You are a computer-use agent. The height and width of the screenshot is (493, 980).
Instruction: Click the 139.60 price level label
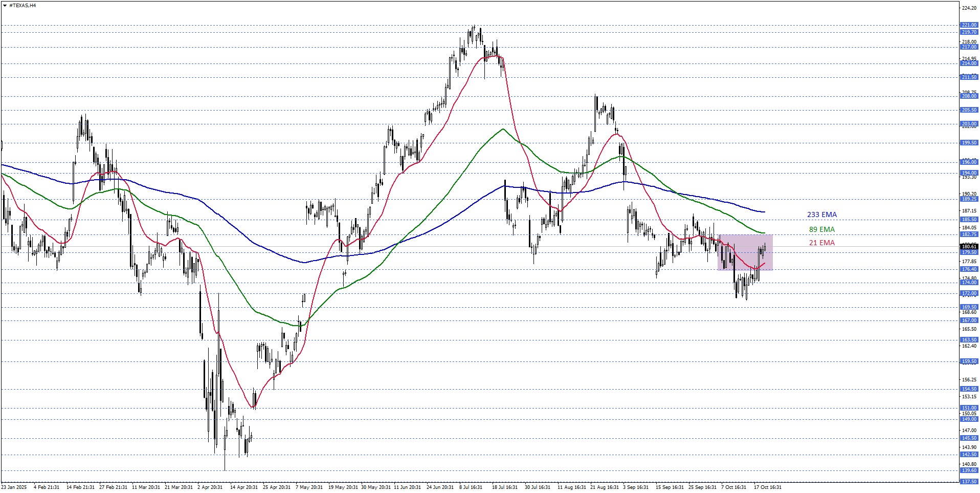pos(969,470)
